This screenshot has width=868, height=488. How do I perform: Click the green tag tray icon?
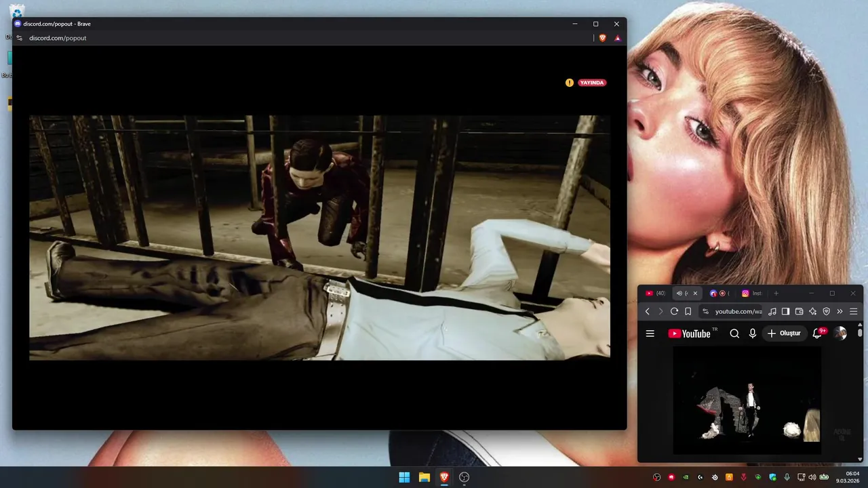point(758,477)
